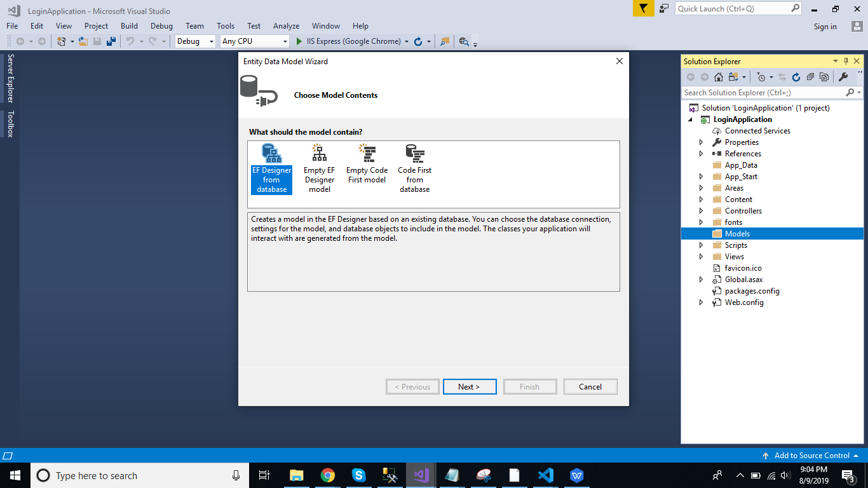The width and height of the screenshot is (868, 488).
Task: Open the File menu
Action: point(12,26)
